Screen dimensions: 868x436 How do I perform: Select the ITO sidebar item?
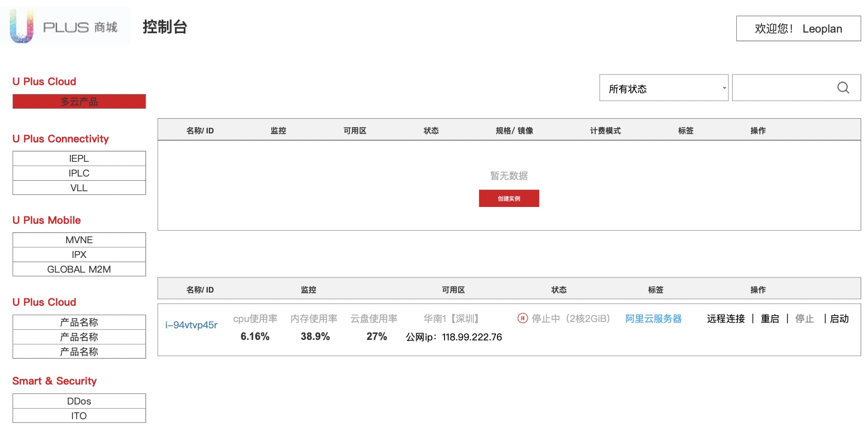[79, 416]
